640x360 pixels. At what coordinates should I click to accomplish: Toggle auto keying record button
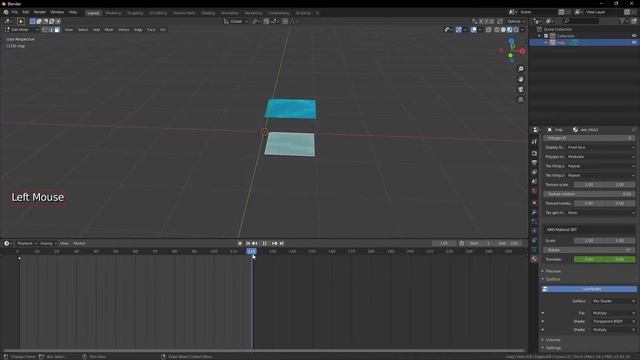click(x=240, y=243)
